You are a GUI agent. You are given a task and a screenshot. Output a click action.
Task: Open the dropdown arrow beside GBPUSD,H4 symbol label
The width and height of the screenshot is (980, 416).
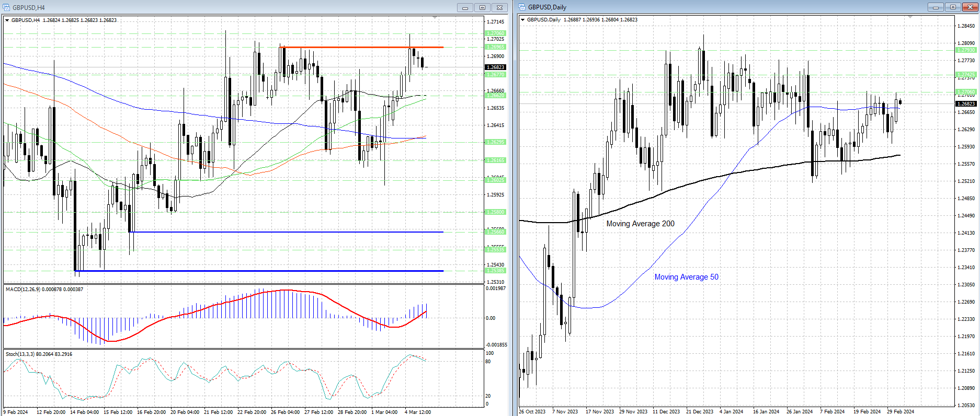coord(7,20)
